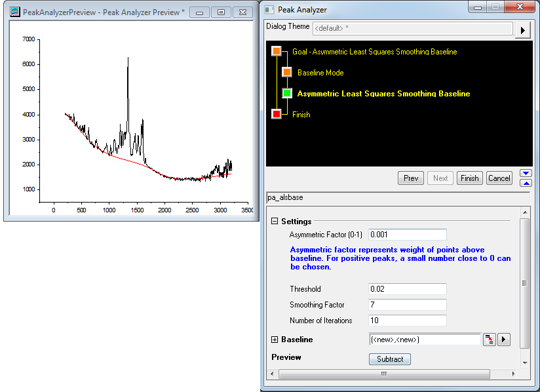Click the Smoothing Factor input field

click(x=407, y=305)
